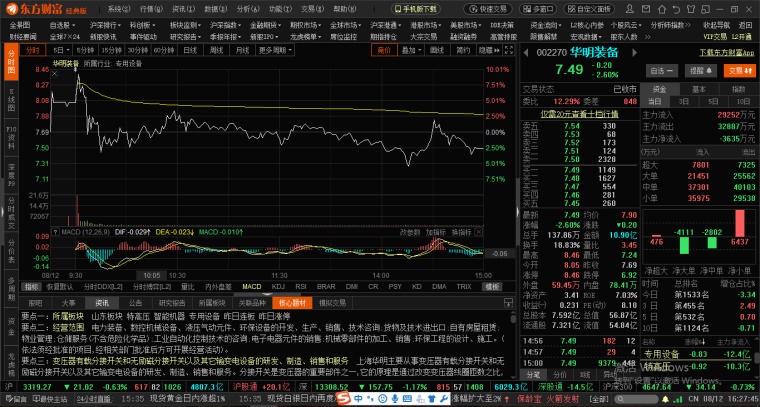Screen dimensions: 760x407
Task: Switch chart to 60分钟 period
Action: pos(164,50)
